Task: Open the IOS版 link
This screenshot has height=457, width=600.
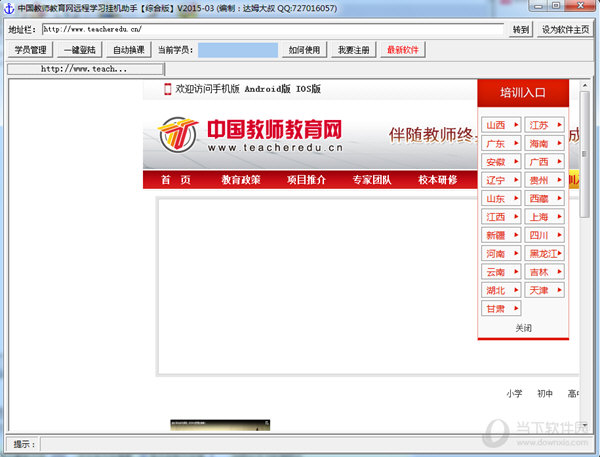Action: point(308,89)
